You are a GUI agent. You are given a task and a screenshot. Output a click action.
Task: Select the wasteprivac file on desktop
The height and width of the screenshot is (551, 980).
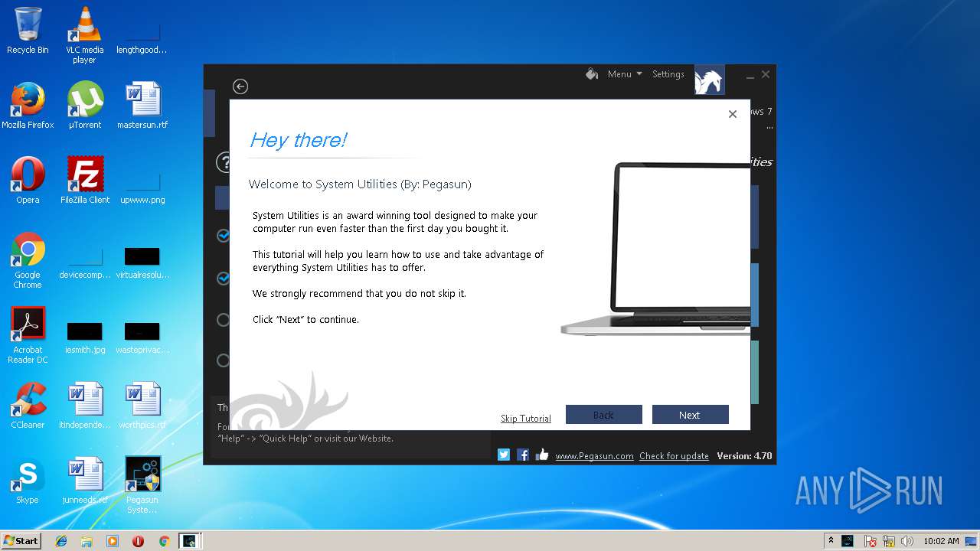[142, 338]
